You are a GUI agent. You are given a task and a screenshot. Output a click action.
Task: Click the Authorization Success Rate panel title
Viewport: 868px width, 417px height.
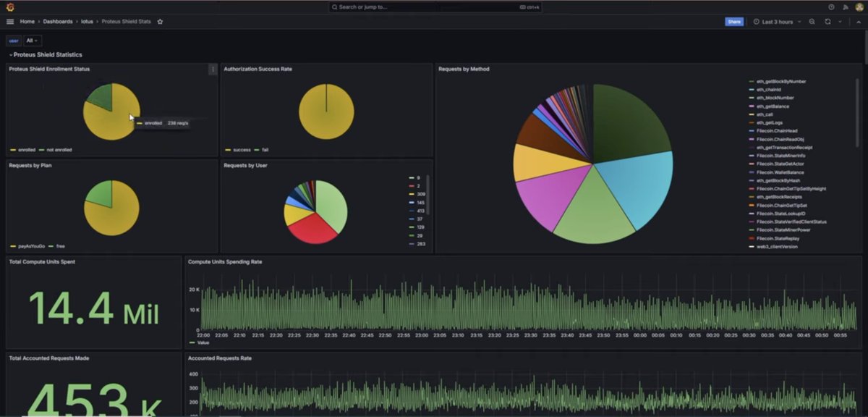[x=258, y=69]
